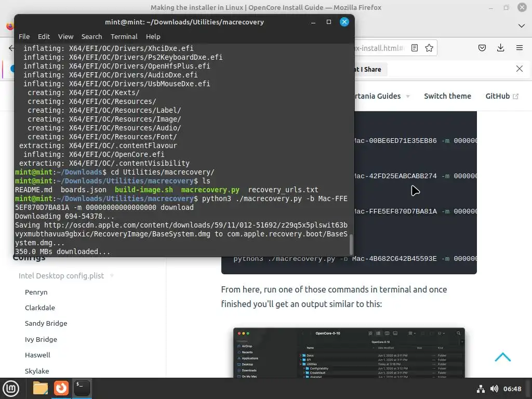The height and width of the screenshot is (399, 532).
Task: Click the list all tabs chevron
Action: click(x=522, y=26)
